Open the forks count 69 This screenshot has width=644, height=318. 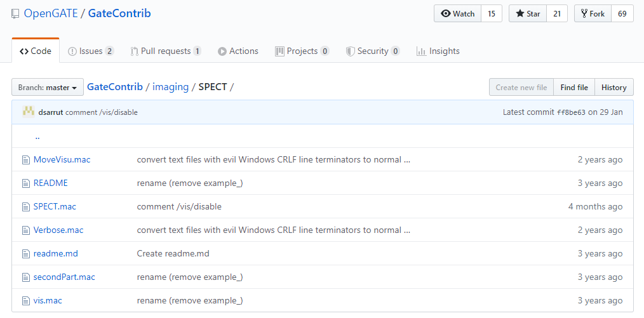click(x=622, y=13)
